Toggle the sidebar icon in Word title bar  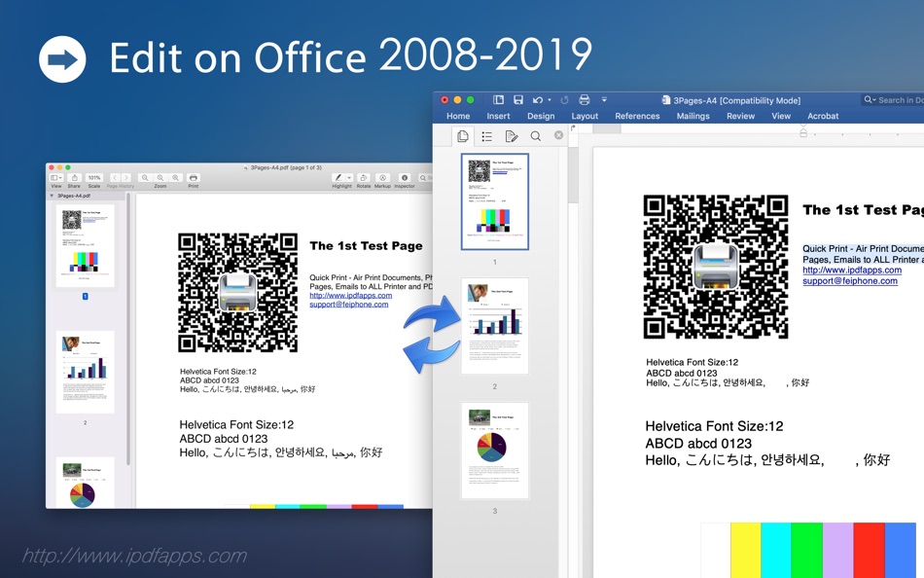(499, 99)
